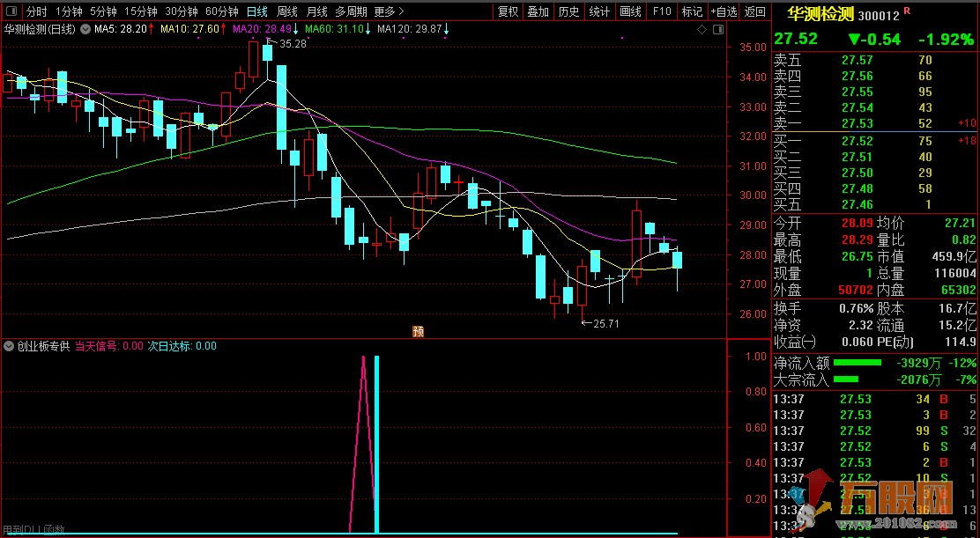Click the MA10: 27.60 label
980x538 pixels.
point(194,29)
